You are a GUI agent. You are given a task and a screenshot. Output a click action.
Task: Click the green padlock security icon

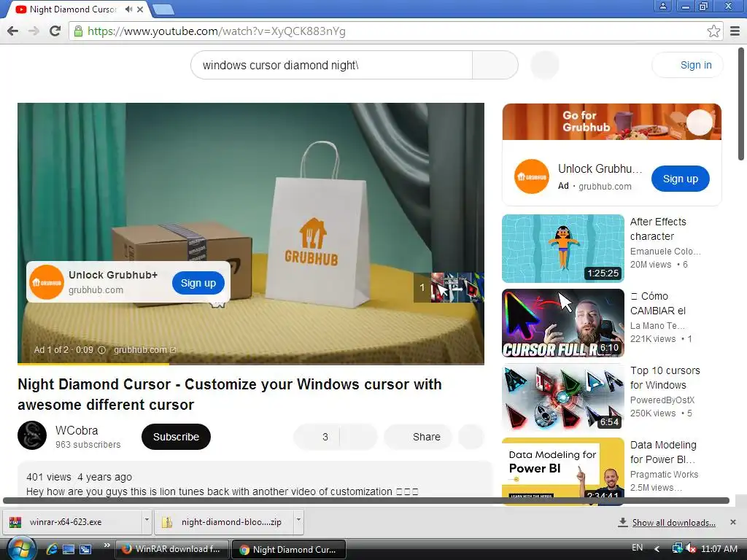pos(79,31)
